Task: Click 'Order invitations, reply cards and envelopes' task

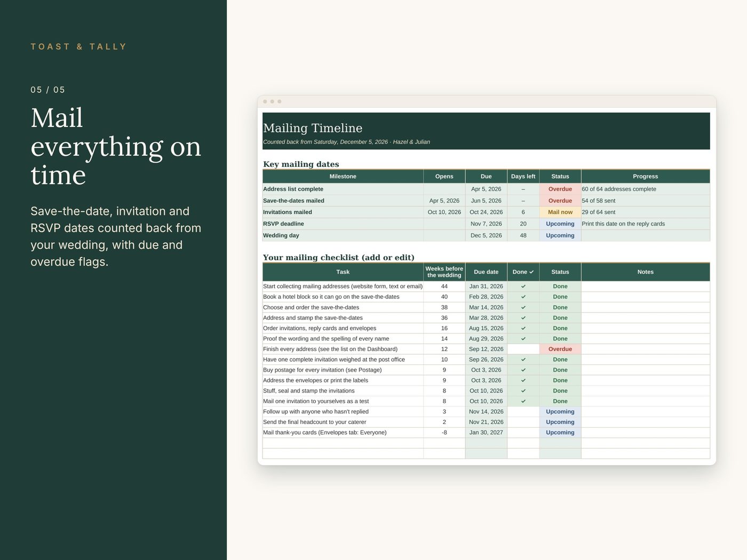Action: point(343,329)
